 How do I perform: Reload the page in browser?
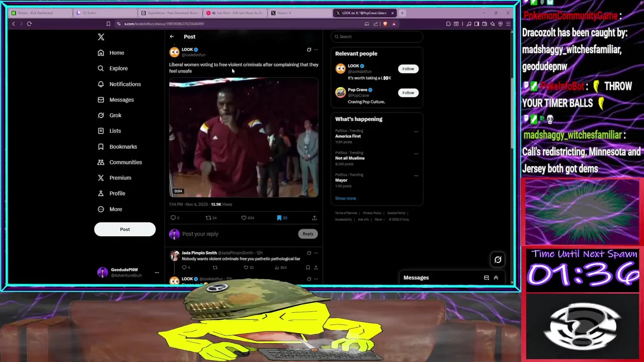tap(29, 24)
